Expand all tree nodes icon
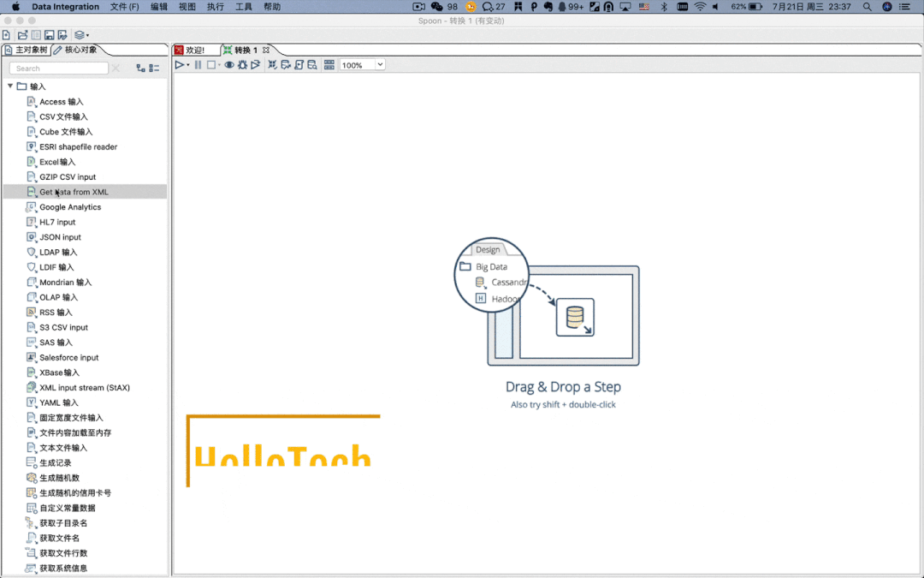 point(141,69)
